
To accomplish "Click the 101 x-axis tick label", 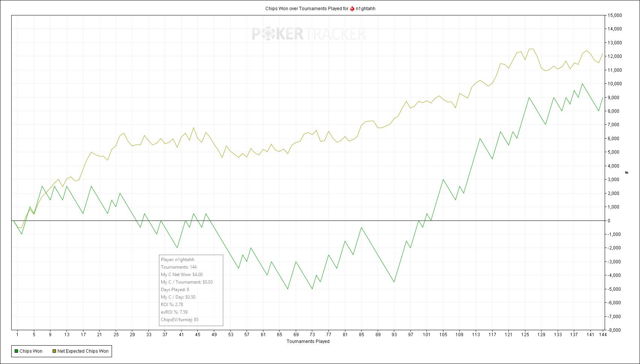I will coord(427,335).
